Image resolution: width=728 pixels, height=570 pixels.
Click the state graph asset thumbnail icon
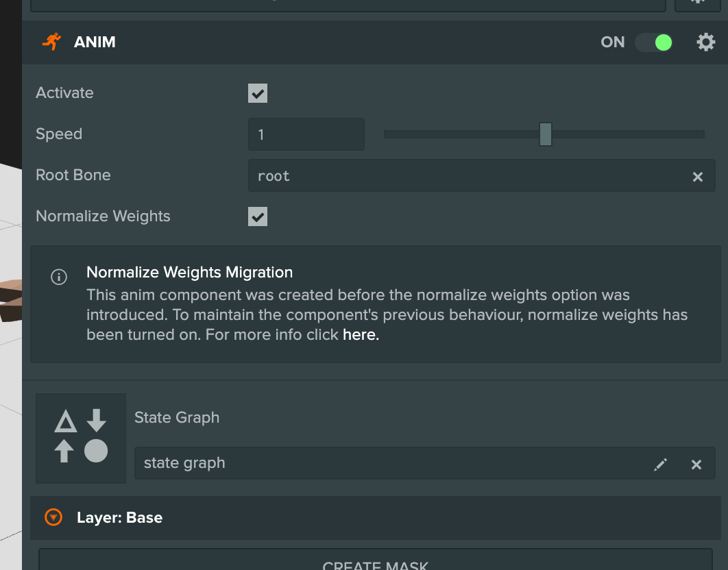point(80,438)
